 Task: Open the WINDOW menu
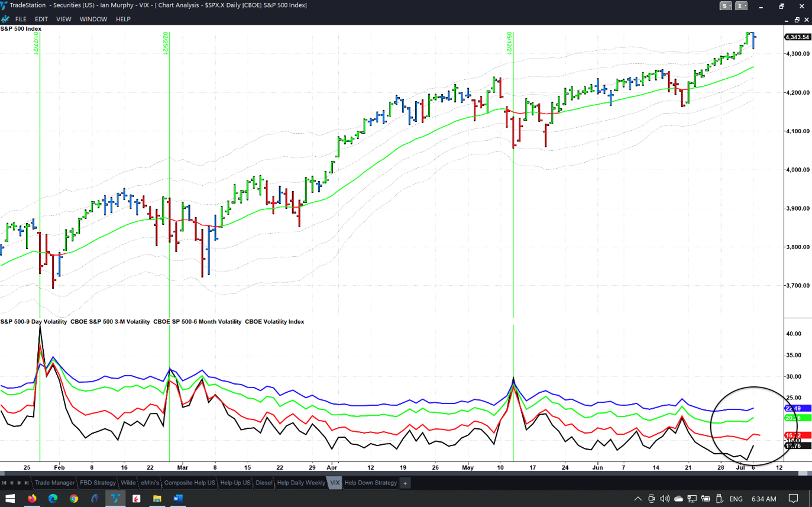(x=93, y=19)
